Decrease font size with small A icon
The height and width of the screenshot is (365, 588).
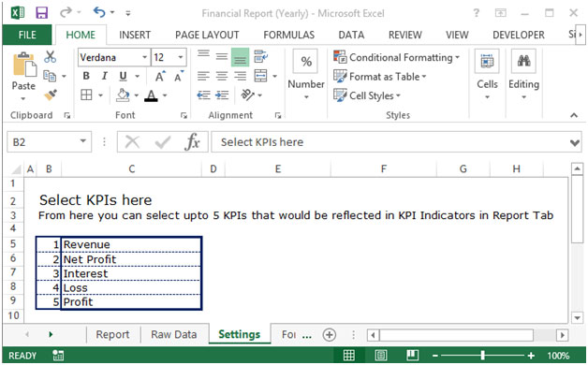(179, 76)
